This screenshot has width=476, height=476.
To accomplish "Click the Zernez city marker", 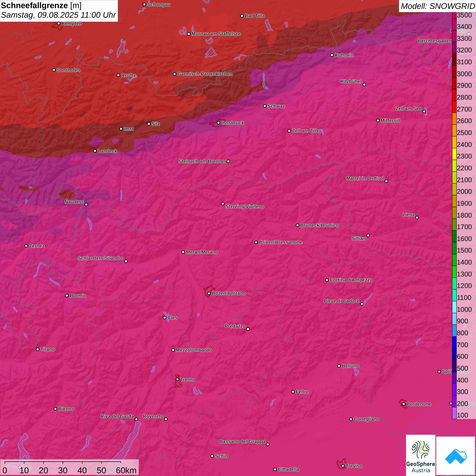I will tap(26, 245).
